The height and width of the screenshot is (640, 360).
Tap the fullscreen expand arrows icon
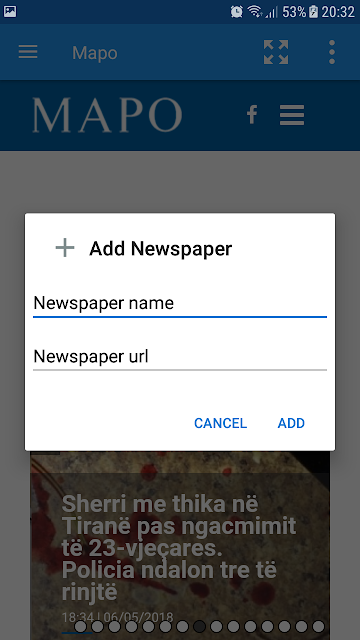click(x=276, y=52)
